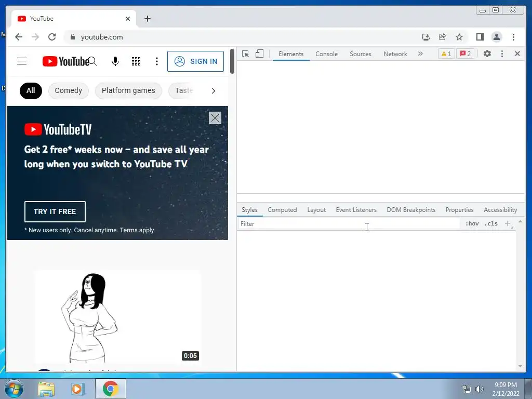The height and width of the screenshot is (399, 532).
Task: Click the YouTubeTV logo in the banner
Action: tap(58, 129)
